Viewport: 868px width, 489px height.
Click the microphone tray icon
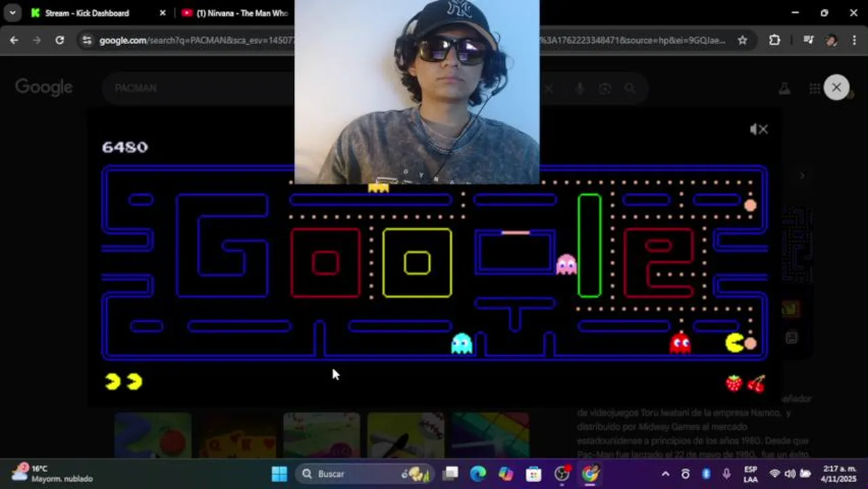(727, 473)
